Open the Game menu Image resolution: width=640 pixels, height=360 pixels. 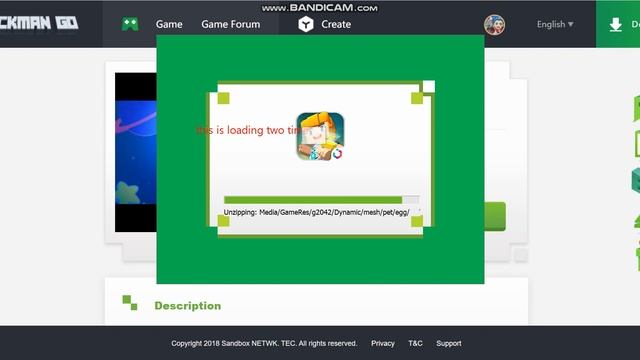click(x=169, y=24)
